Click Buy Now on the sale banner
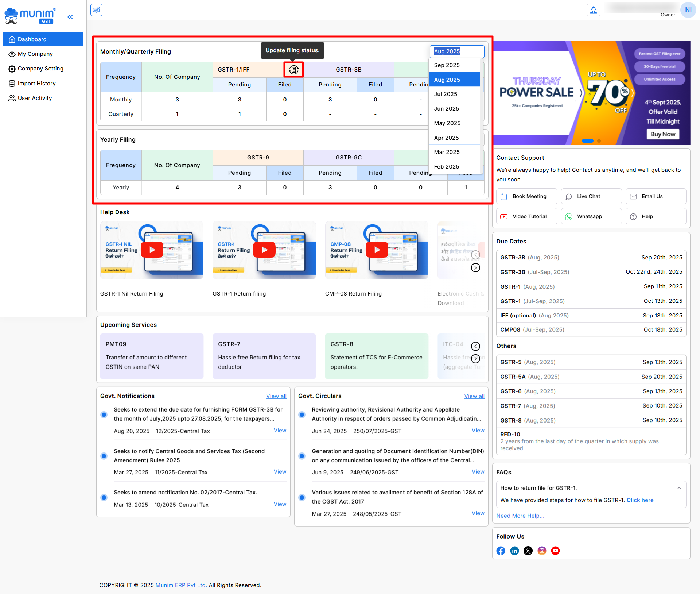The image size is (700, 594). pyautogui.click(x=663, y=134)
